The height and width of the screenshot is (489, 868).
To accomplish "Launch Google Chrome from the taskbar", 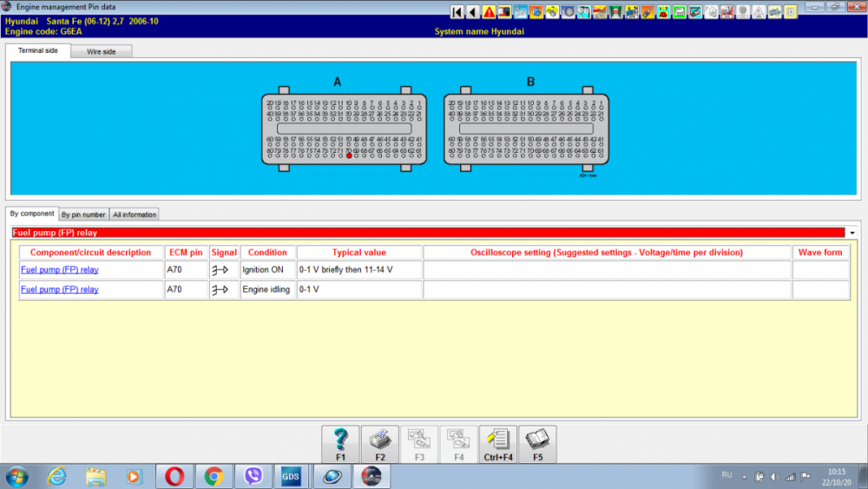I will [x=214, y=476].
